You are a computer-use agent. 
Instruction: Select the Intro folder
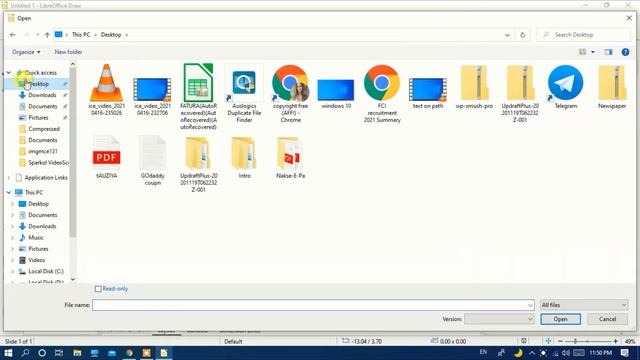244,157
